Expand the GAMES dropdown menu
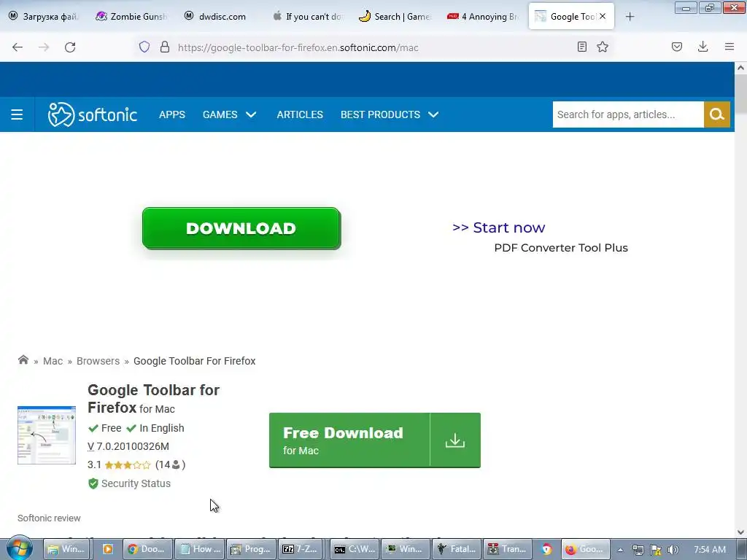Screen dimensions: 747x560 click(x=229, y=114)
